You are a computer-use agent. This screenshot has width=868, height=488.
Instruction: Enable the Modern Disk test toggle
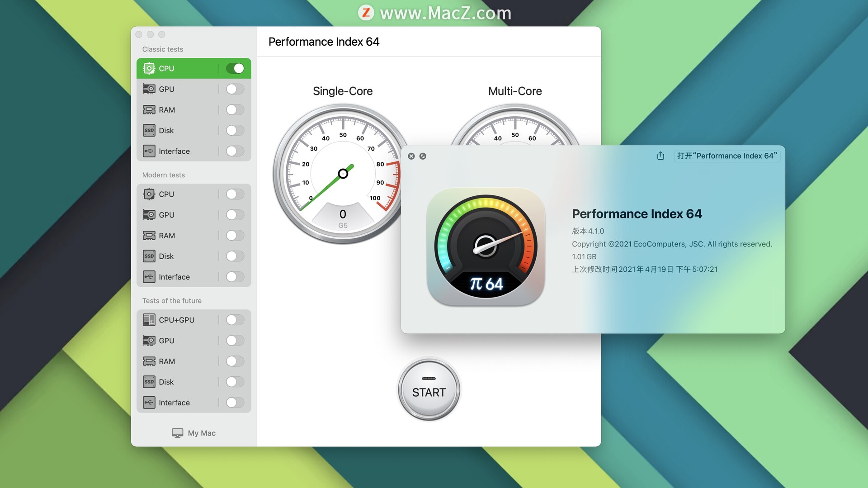pyautogui.click(x=235, y=256)
